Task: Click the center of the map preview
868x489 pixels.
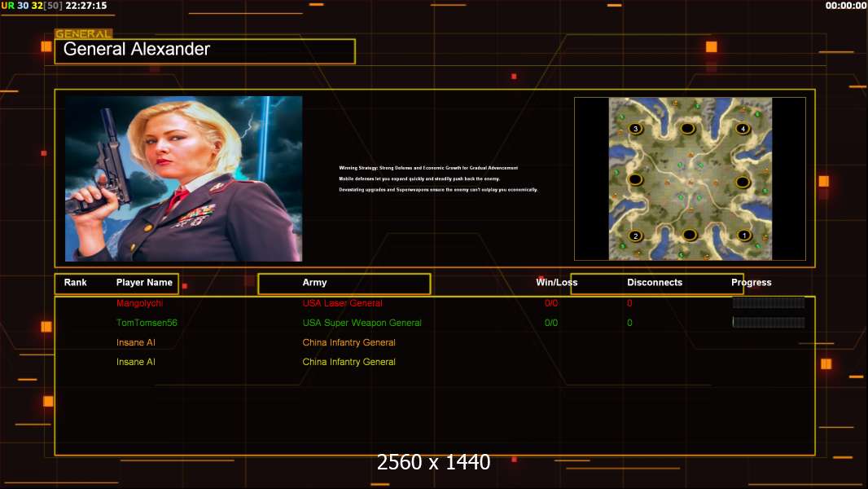Action: (x=690, y=178)
